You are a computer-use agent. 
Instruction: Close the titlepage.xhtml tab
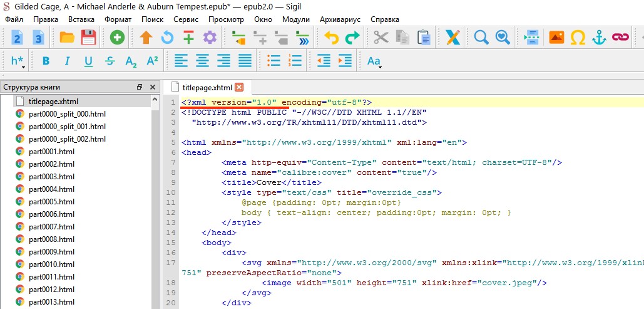(x=239, y=87)
